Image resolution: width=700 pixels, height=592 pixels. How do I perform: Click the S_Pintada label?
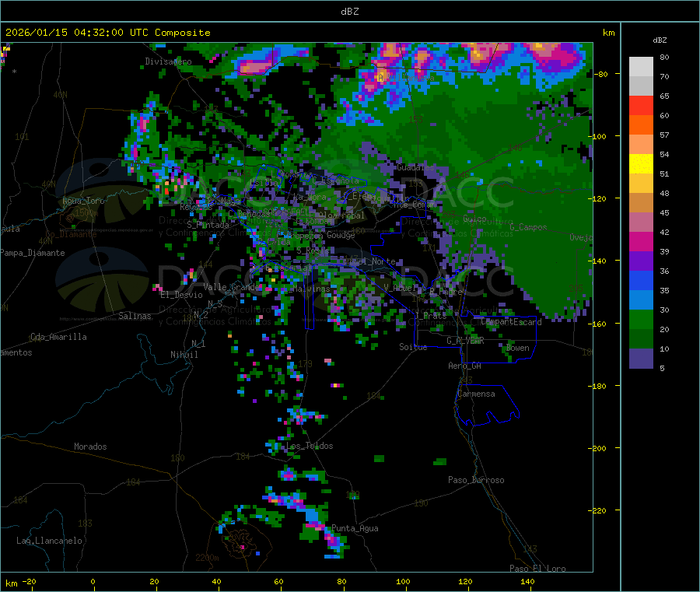(208, 225)
